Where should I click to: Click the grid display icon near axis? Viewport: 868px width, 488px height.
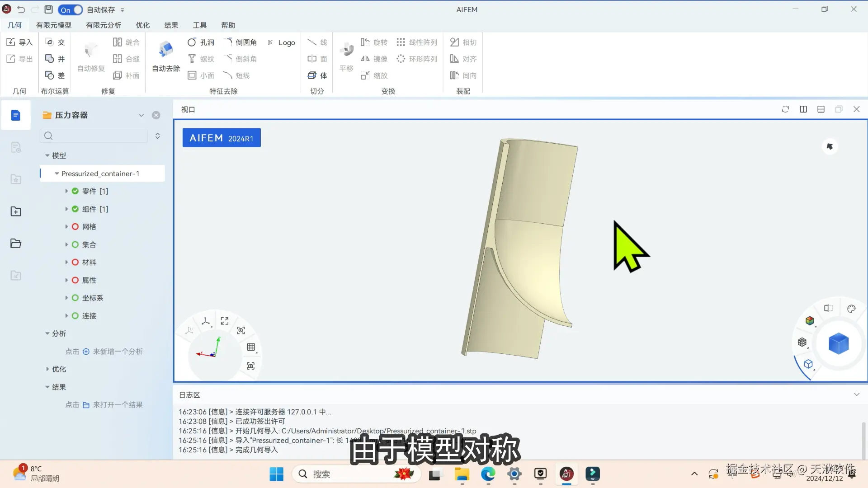coord(251,347)
